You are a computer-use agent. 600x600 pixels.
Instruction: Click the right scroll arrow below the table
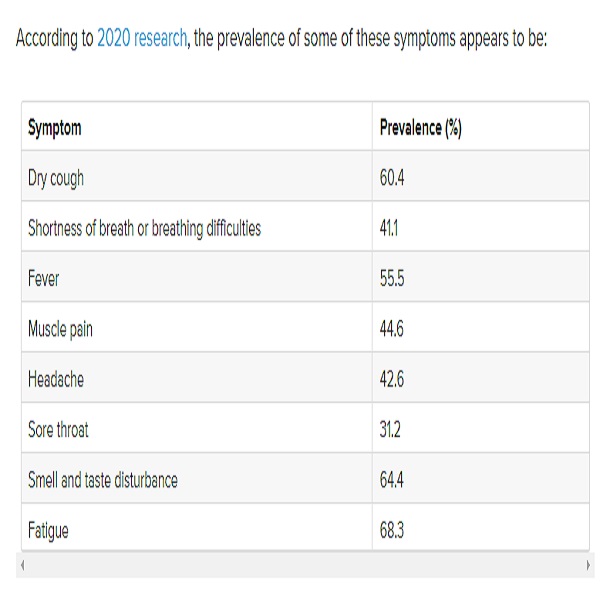click(588, 565)
